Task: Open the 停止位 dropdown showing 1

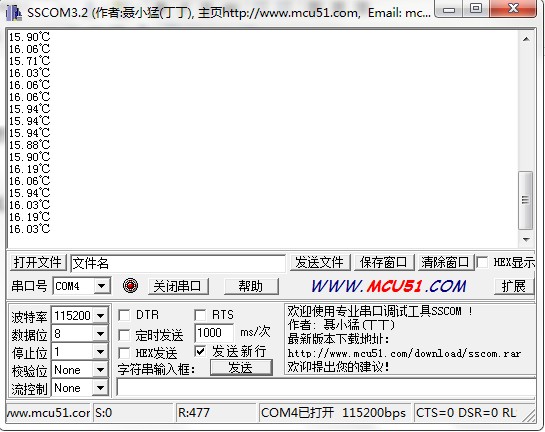Action: pyautogui.click(x=100, y=352)
